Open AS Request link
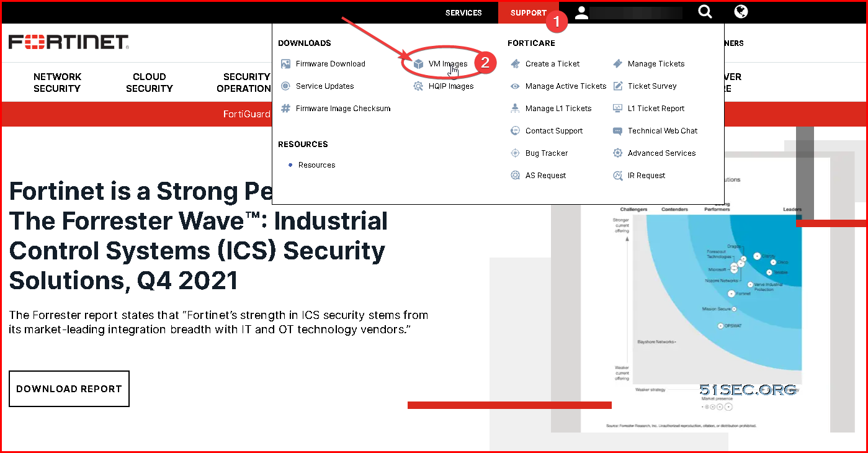Viewport: 868px width, 453px height. coord(545,176)
